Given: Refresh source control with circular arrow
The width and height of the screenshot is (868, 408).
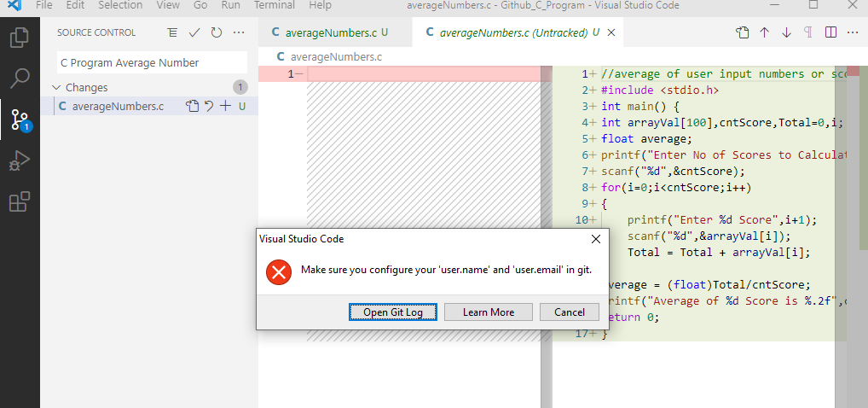Looking at the screenshot, I should click(217, 32).
